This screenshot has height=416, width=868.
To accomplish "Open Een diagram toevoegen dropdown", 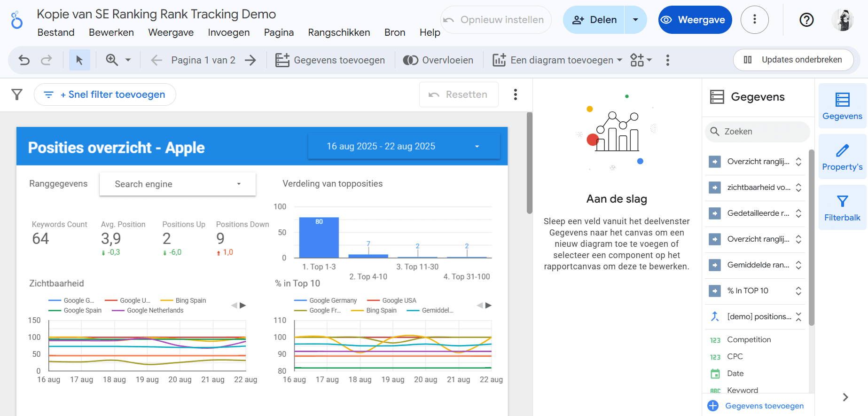I will pyautogui.click(x=557, y=60).
